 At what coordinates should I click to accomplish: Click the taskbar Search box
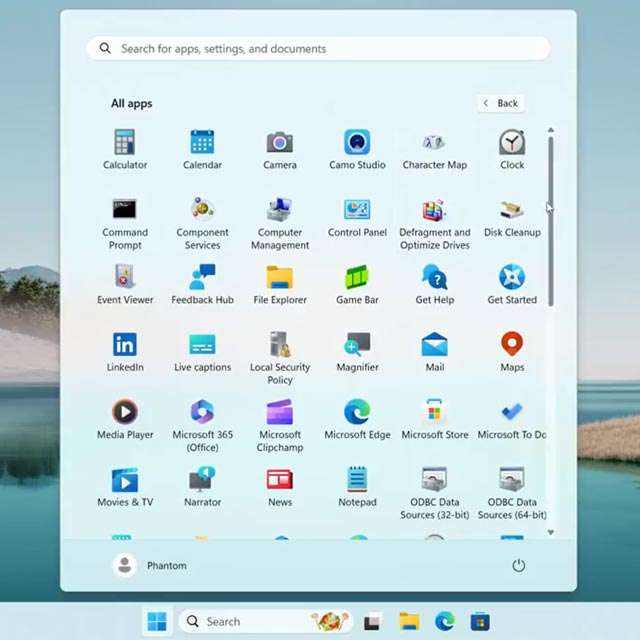click(x=265, y=621)
